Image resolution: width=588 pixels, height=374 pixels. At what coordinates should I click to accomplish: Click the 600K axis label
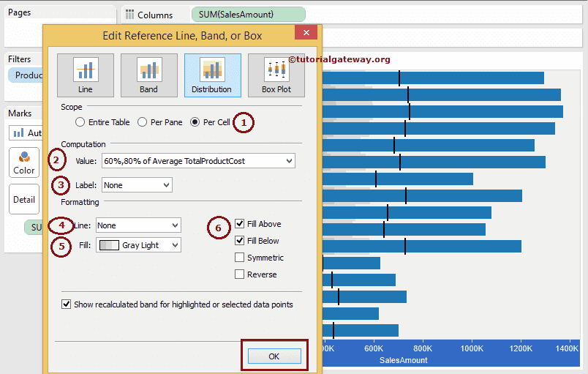coord(374,348)
